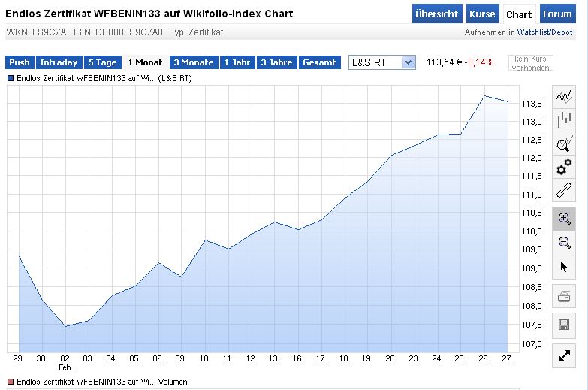Open the chart analysis magnifier tool
This screenshot has height=390, width=588.
(564, 144)
